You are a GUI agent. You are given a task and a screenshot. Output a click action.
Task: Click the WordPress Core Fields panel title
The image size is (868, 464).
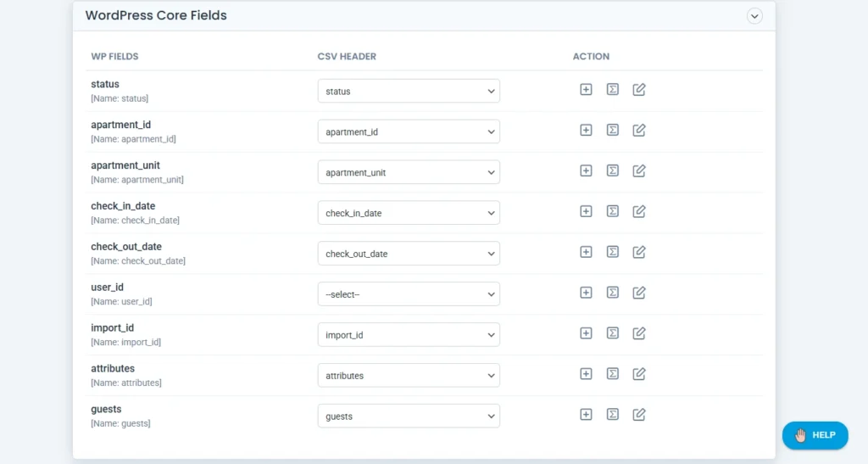point(156,15)
